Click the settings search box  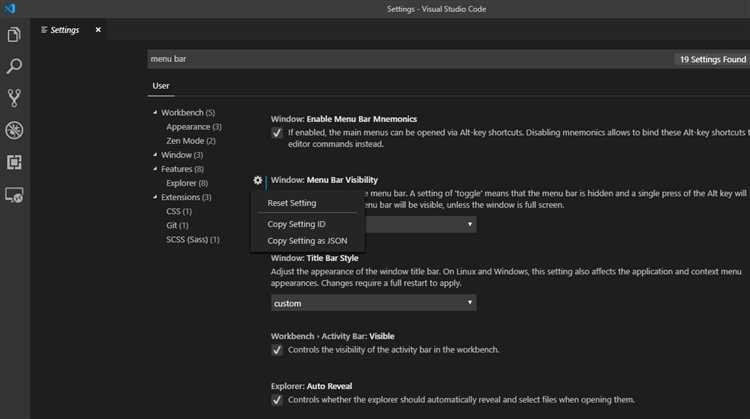(x=409, y=59)
